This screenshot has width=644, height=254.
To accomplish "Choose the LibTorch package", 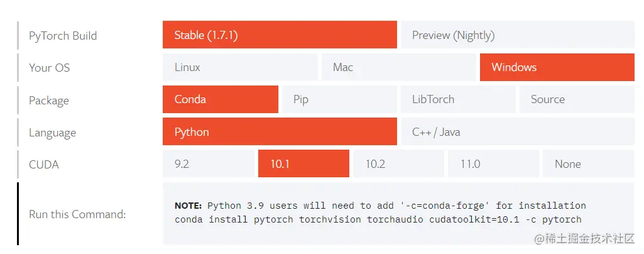I will [457, 99].
